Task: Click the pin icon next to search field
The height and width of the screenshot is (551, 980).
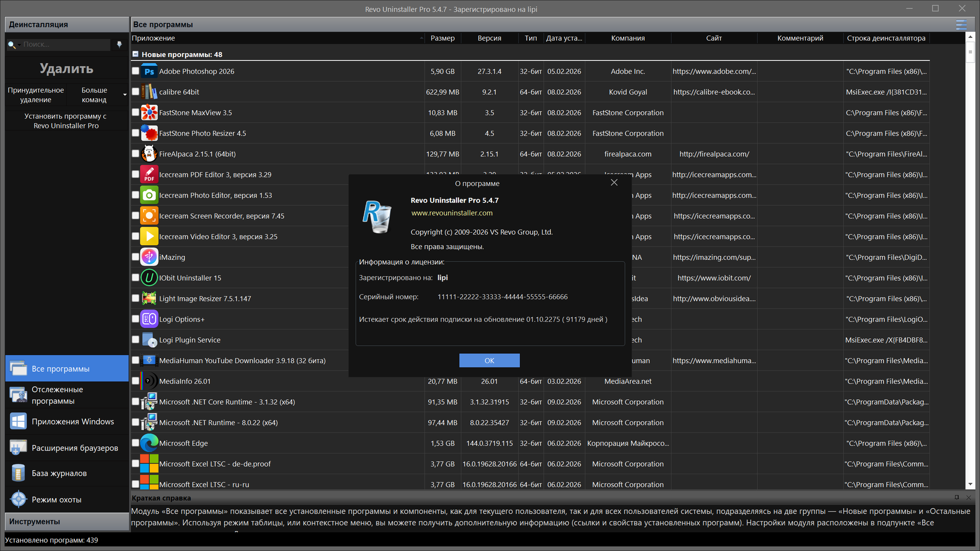Action: 119,44
